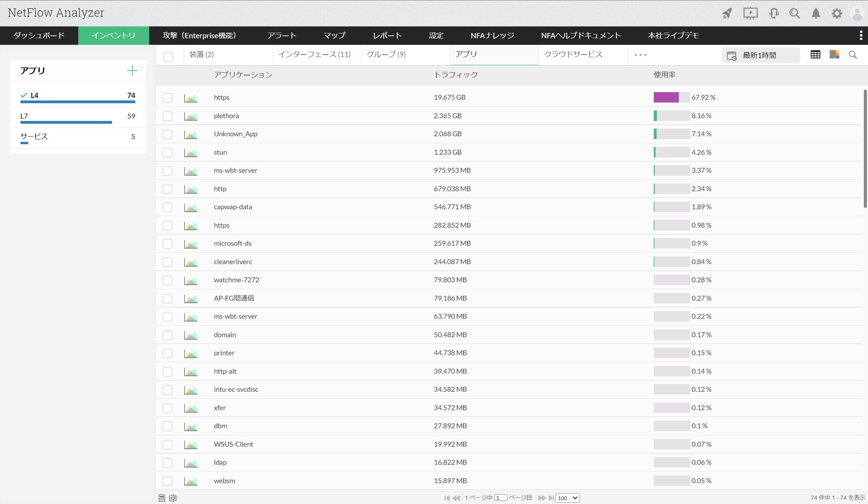Open the 最新1時間 time period dropdown
868x504 pixels.
pos(760,55)
